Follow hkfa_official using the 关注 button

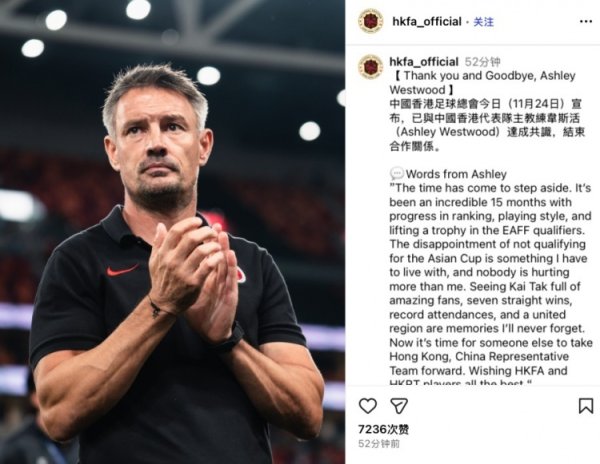[483, 22]
